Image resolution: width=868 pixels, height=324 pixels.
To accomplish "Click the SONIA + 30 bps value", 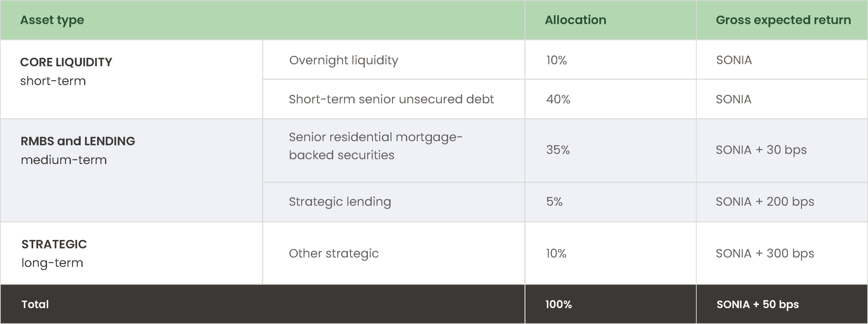I will coord(761,150).
